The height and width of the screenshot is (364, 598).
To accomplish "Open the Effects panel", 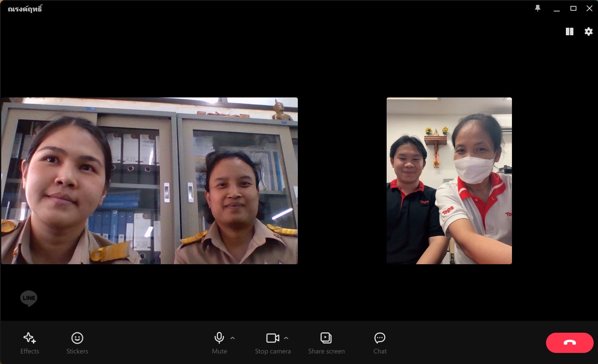I will 30,343.
